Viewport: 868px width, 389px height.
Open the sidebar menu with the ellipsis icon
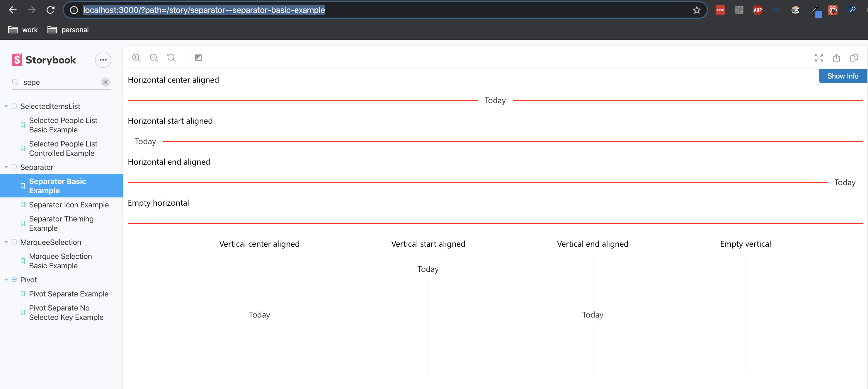[103, 60]
